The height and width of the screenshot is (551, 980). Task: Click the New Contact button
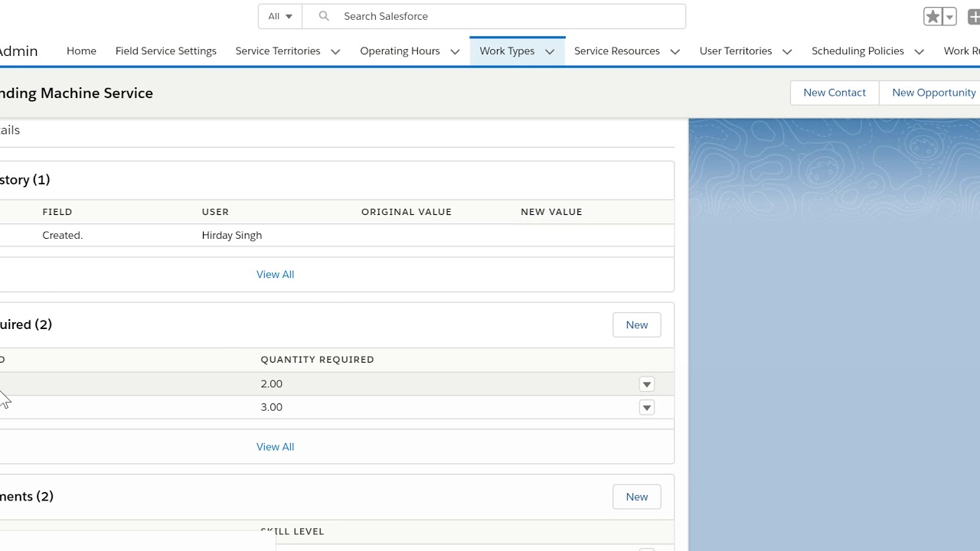[835, 93]
